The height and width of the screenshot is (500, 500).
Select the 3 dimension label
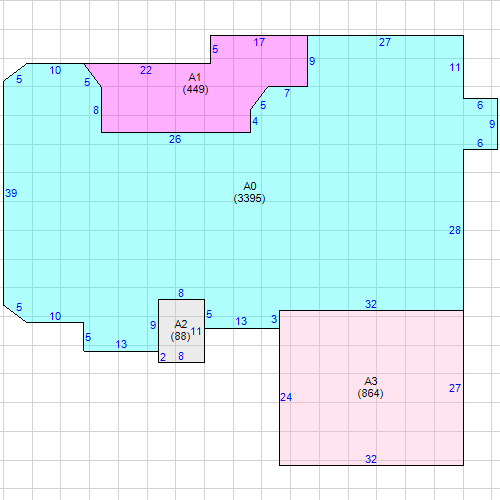[274, 319]
